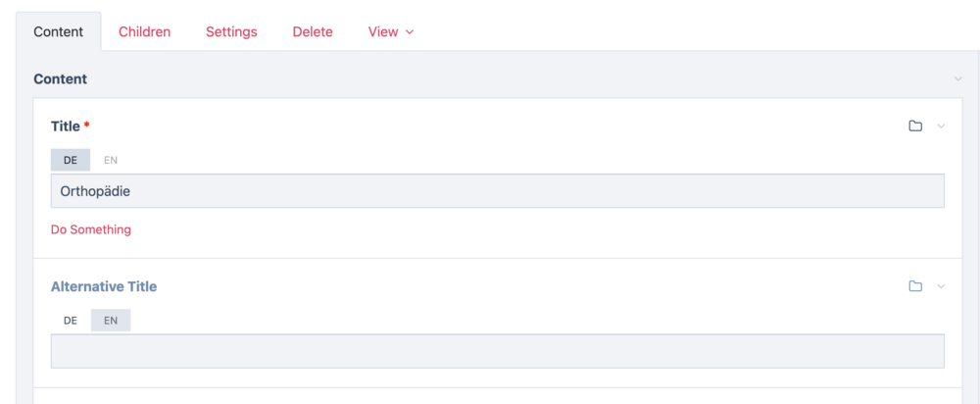
Task: Open the Children tab
Action: pyautogui.click(x=144, y=32)
